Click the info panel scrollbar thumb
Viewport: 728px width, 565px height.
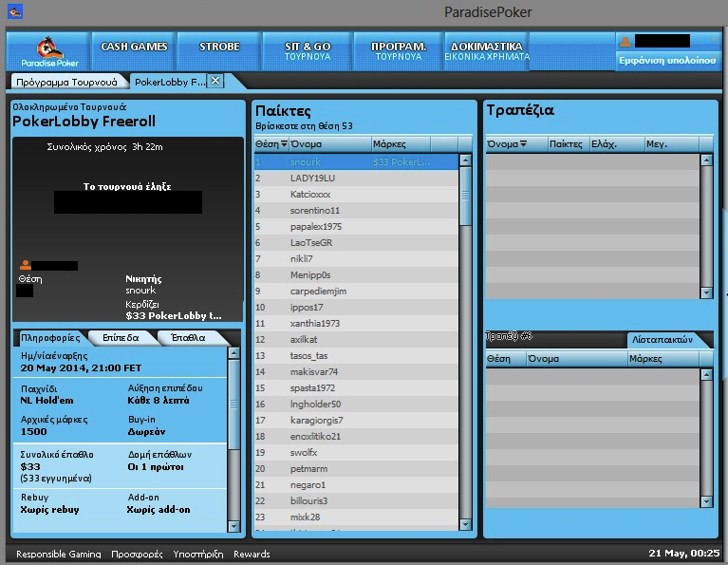pos(234,405)
